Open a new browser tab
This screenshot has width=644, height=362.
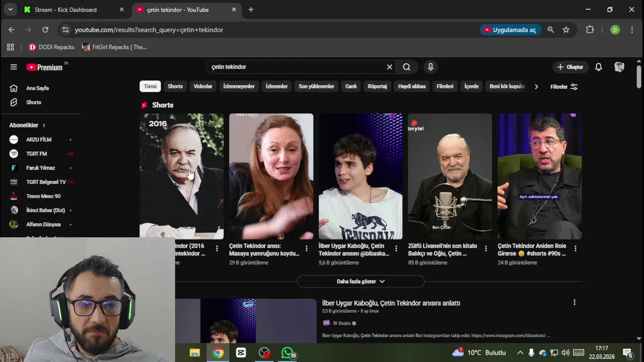[x=251, y=10]
